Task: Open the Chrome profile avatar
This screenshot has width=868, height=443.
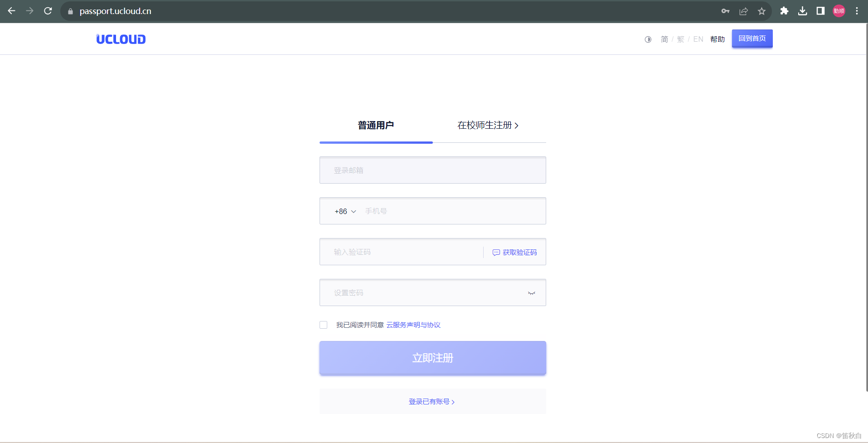Action: point(839,11)
